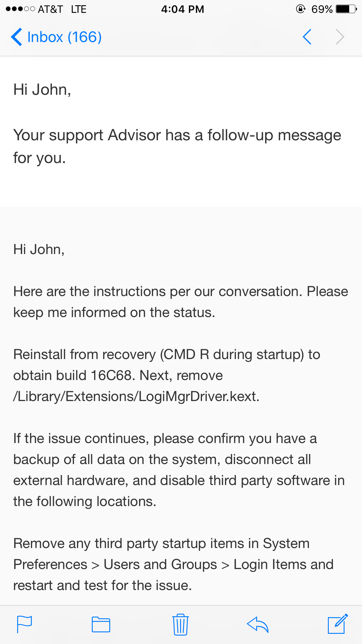
Task: Go back to Inbox (166)
Action: 57,37
